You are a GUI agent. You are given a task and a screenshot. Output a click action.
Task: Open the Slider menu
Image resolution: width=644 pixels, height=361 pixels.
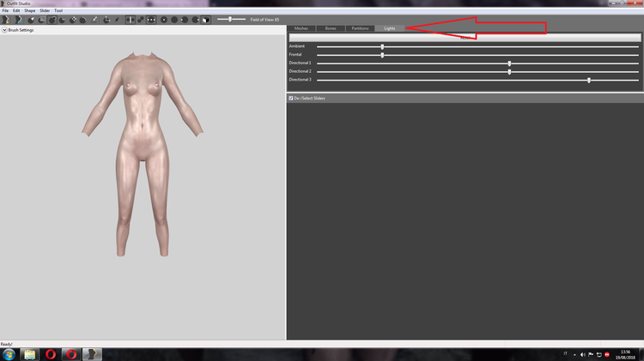45,10
